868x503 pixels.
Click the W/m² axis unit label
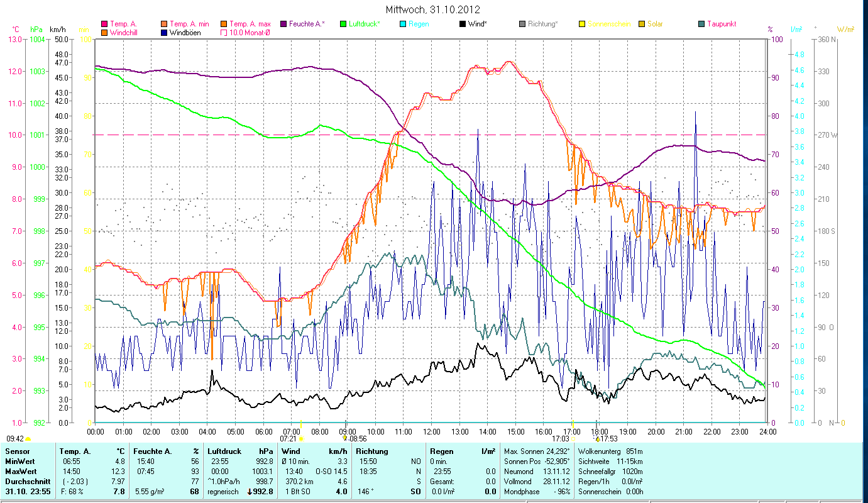point(846,30)
